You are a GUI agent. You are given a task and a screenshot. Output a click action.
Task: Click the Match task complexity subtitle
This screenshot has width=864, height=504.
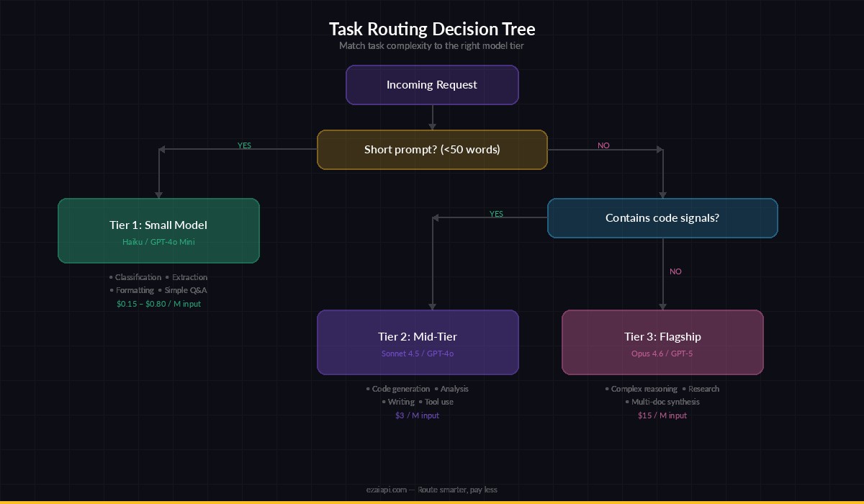tap(432, 45)
